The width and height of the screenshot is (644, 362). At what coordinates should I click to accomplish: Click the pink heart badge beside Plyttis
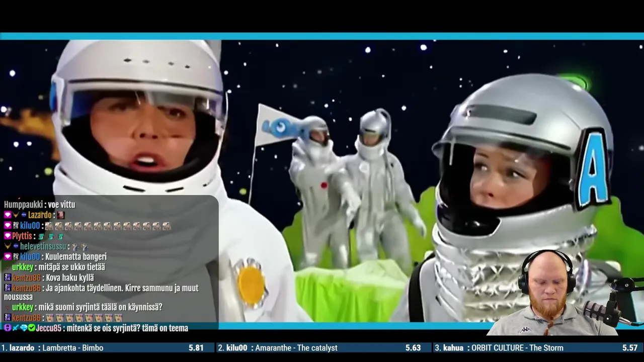pyautogui.click(x=8, y=236)
